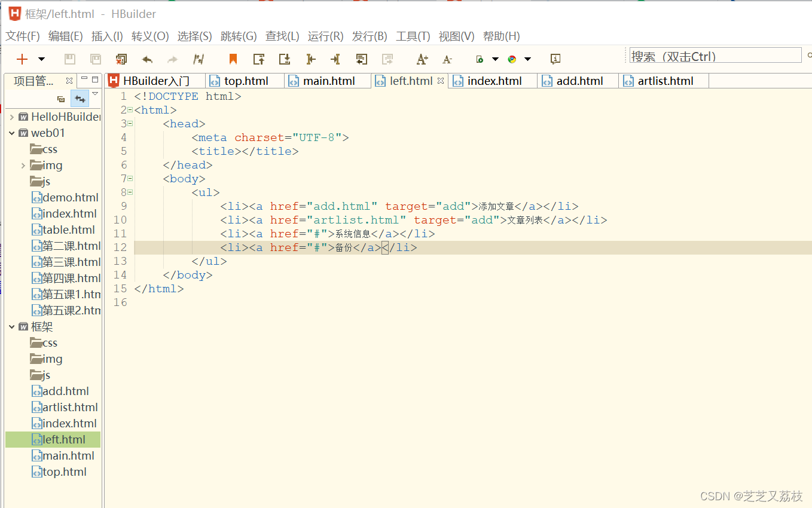812x508 pixels.
Task: Open the 发行(B) menu
Action: (x=370, y=36)
